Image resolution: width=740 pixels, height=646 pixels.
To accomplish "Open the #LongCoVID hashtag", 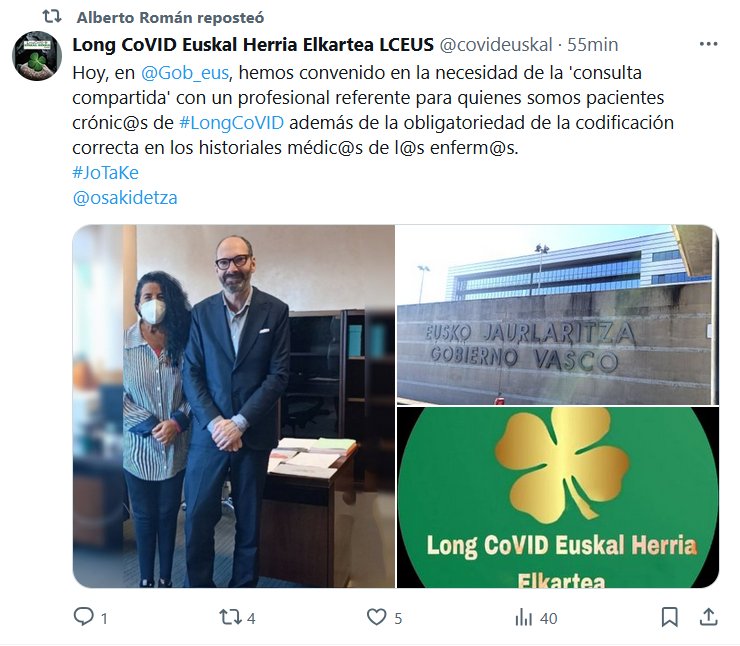I will (x=232, y=123).
